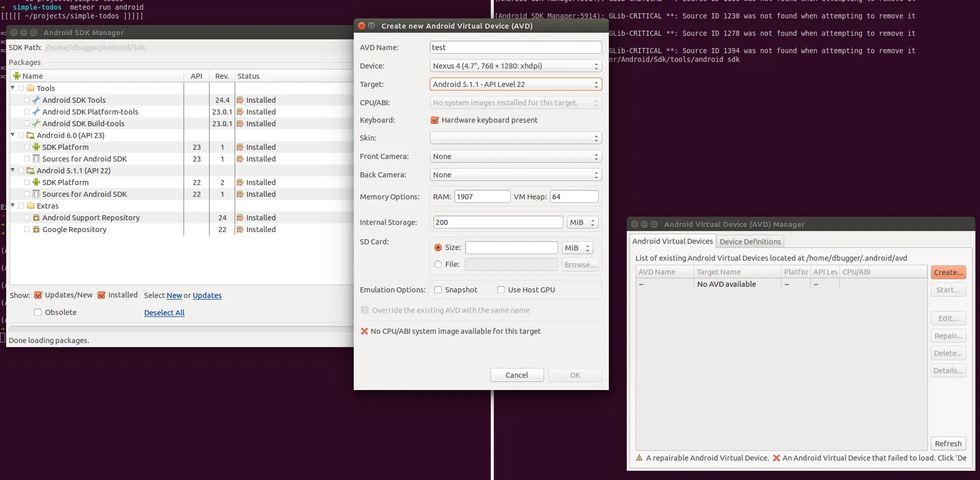This screenshot has width=980, height=480.
Task: Enable the Snapshot emulation option
Action: coord(438,290)
